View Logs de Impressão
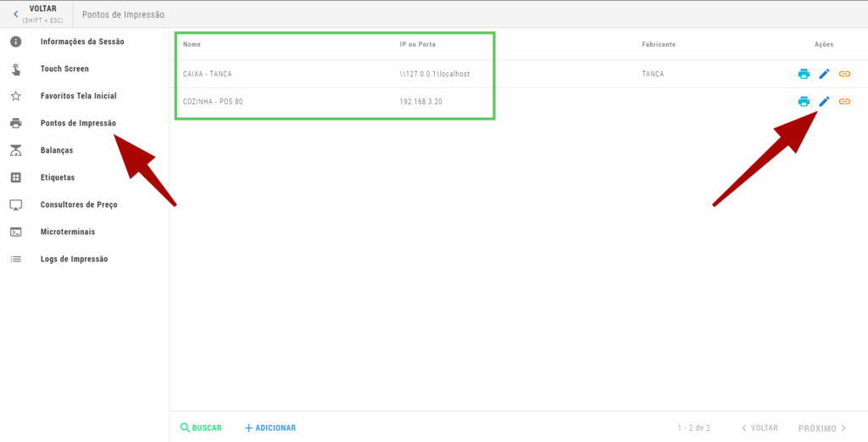The height and width of the screenshot is (442, 868). (x=74, y=259)
